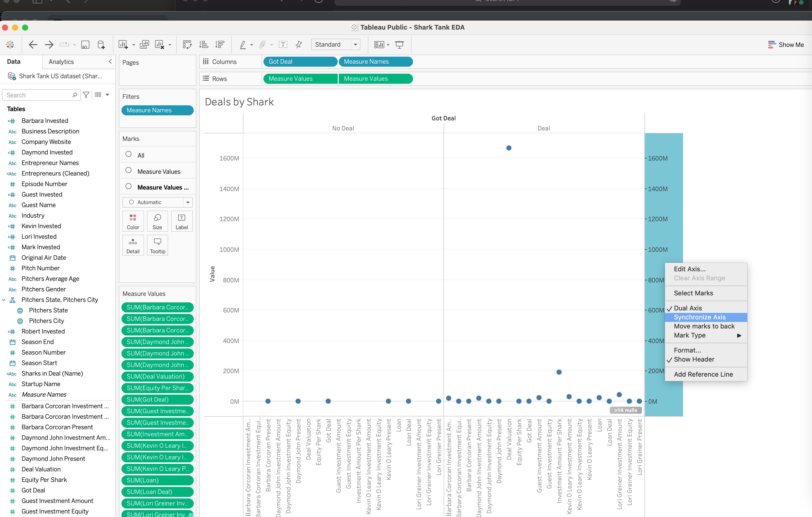Click the Undo back arrow icon
Image resolution: width=812 pixels, height=517 pixels.
33,44
